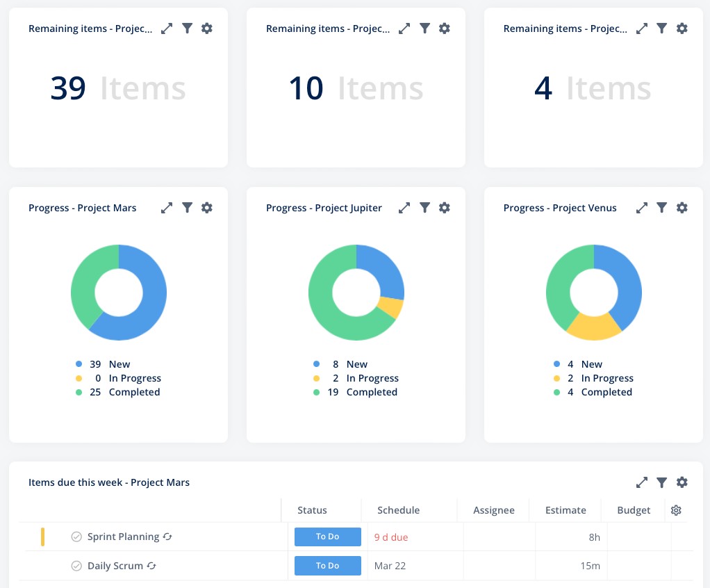Click the Daily Scrum budget cell

click(639, 566)
